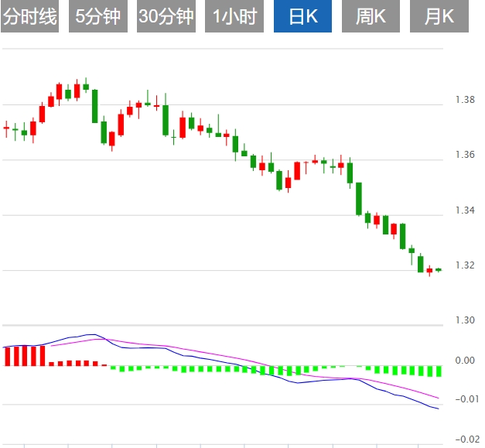Click the -0.02 indicator axis label
485x448 pixels.
[x=465, y=439]
